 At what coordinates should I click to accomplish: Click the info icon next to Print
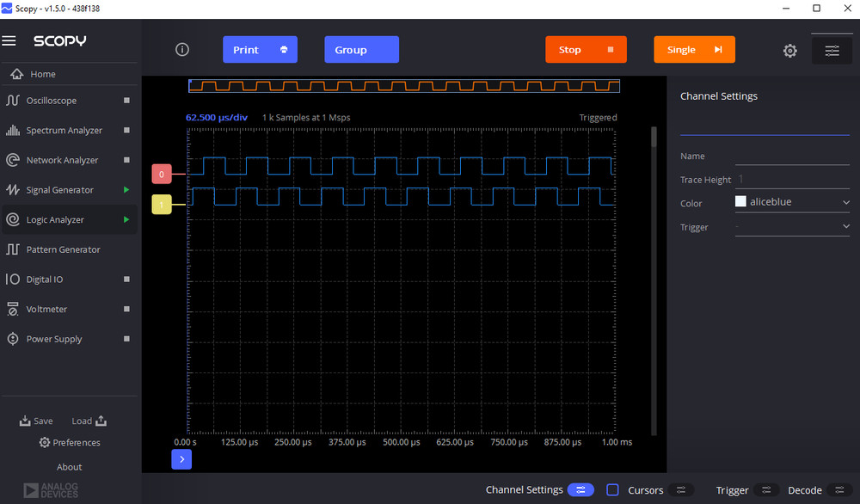(x=181, y=49)
